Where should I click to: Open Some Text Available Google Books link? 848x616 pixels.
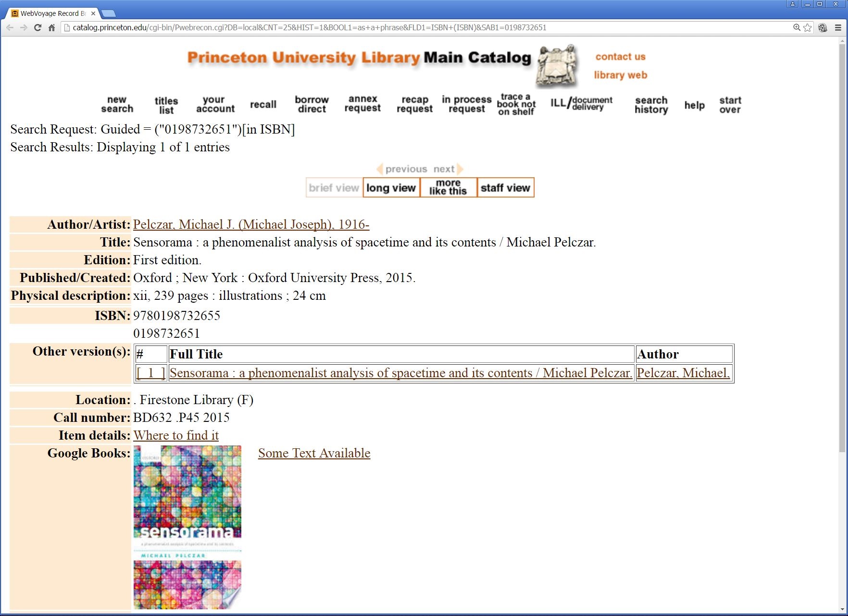point(314,453)
